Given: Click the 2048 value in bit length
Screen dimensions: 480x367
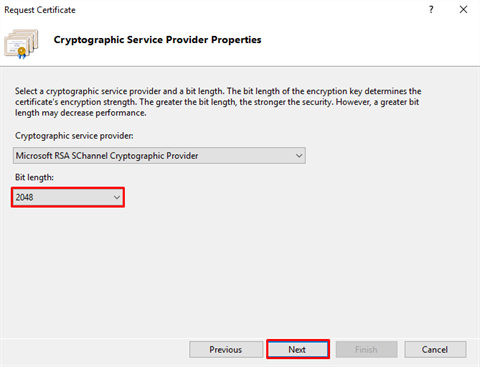Looking at the screenshot, I should tap(24, 197).
